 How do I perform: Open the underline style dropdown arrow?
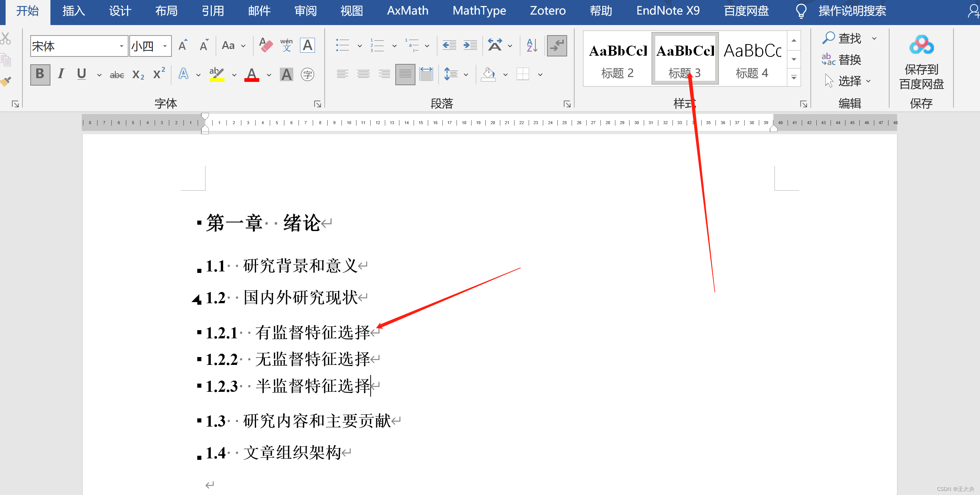tap(99, 75)
